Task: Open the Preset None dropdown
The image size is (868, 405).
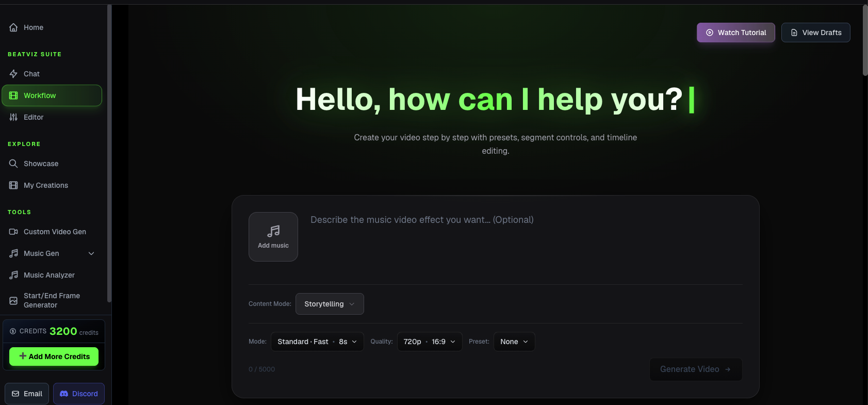Action: [514, 342]
